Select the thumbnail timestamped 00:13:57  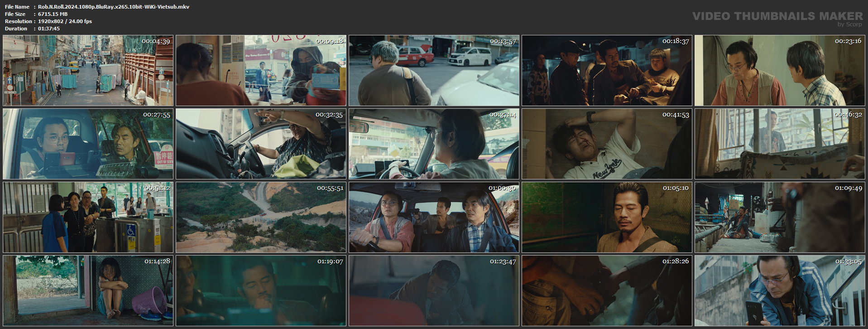(434, 71)
